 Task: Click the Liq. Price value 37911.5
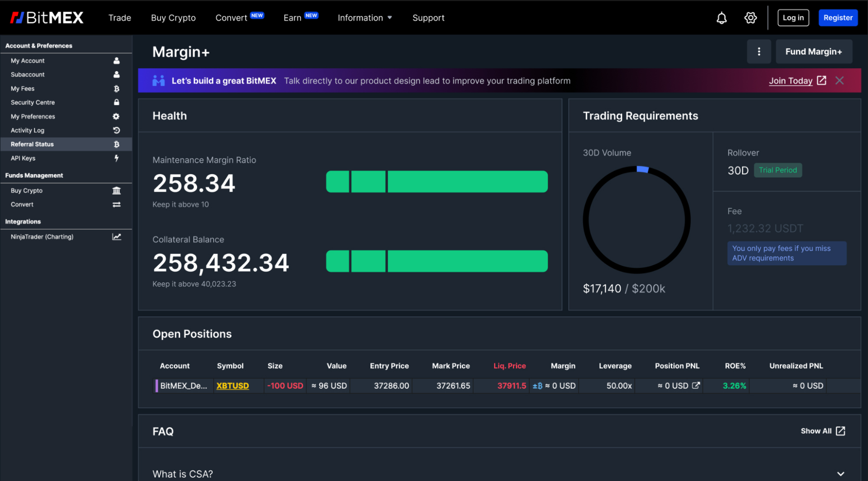click(x=512, y=385)
